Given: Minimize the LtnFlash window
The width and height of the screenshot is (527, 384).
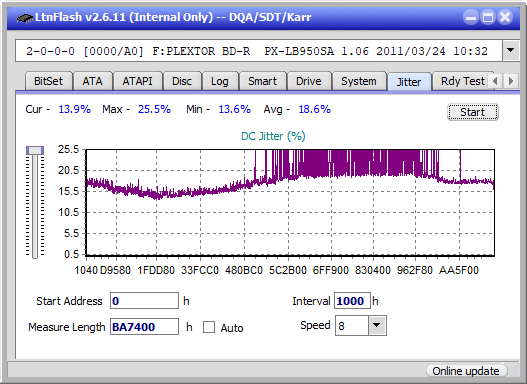Looking at the screenshot, I should [x=471, y=17].
